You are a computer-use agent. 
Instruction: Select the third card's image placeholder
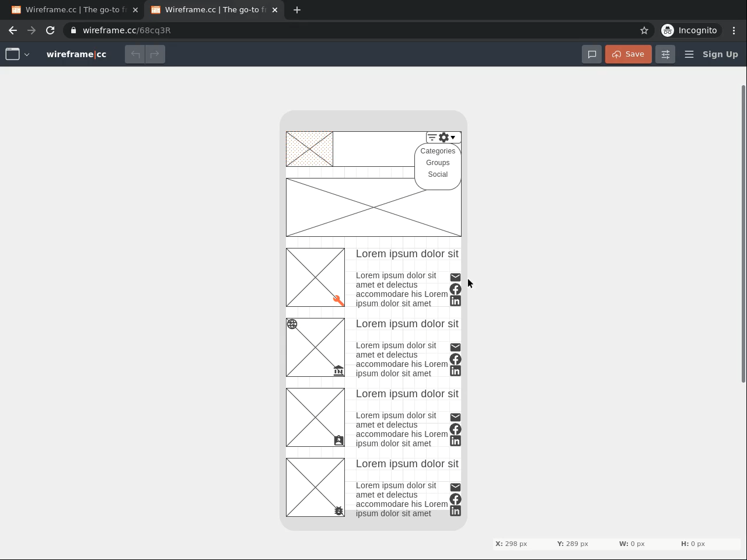click(315, 417)
